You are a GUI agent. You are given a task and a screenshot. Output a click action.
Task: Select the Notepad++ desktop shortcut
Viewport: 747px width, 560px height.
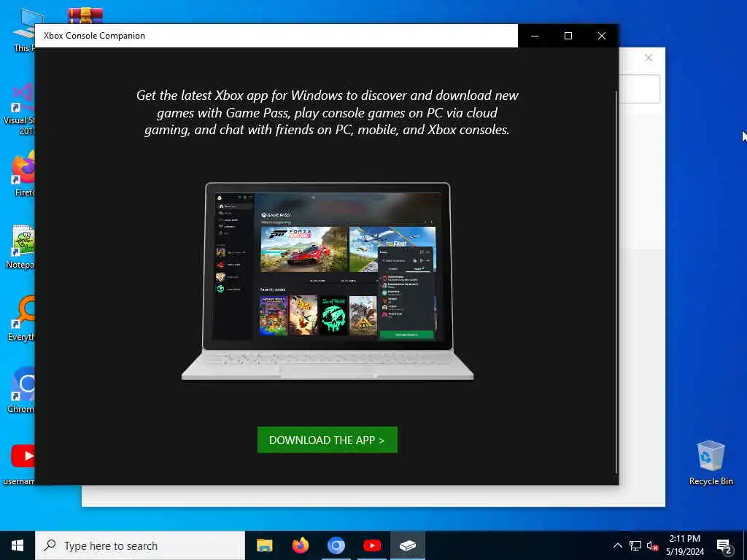click(x=21, y=246)
